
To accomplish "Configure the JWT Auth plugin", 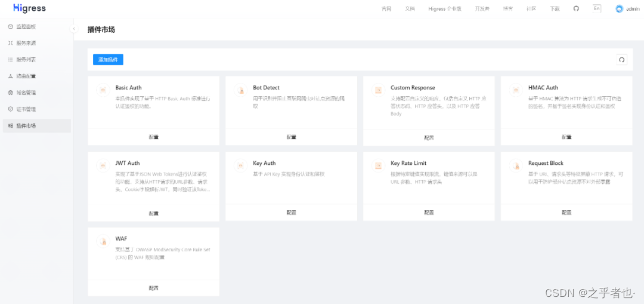I will 154,213.
